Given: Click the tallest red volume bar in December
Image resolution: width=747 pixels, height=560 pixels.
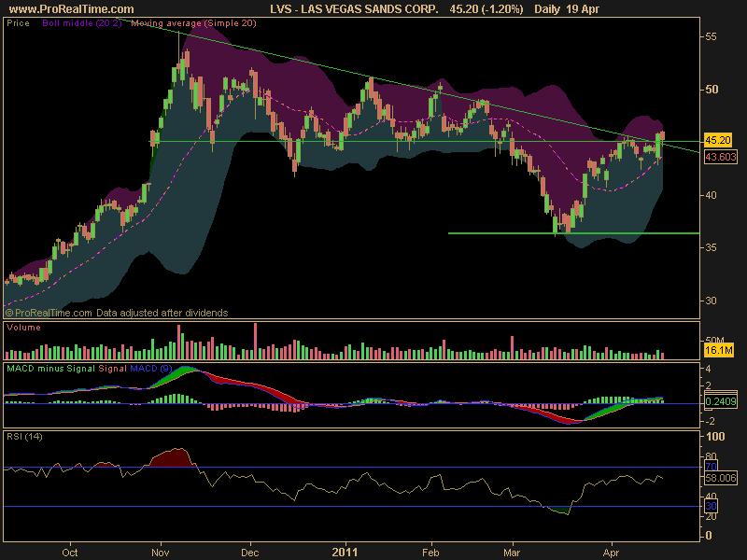Looking at the screenshot, I should coord(255,341).
